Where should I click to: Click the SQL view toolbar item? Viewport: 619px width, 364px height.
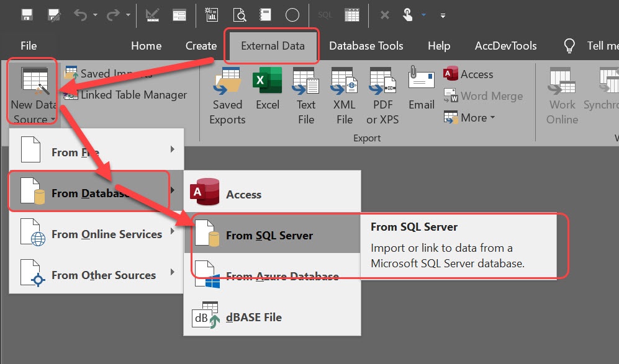point(325,16)
